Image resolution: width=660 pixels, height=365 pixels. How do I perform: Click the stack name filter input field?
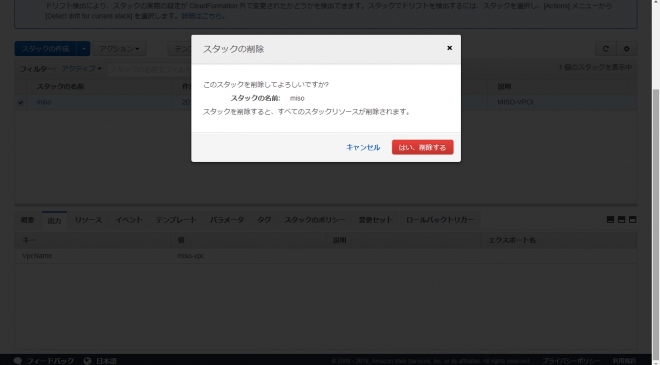click(149, 69)
